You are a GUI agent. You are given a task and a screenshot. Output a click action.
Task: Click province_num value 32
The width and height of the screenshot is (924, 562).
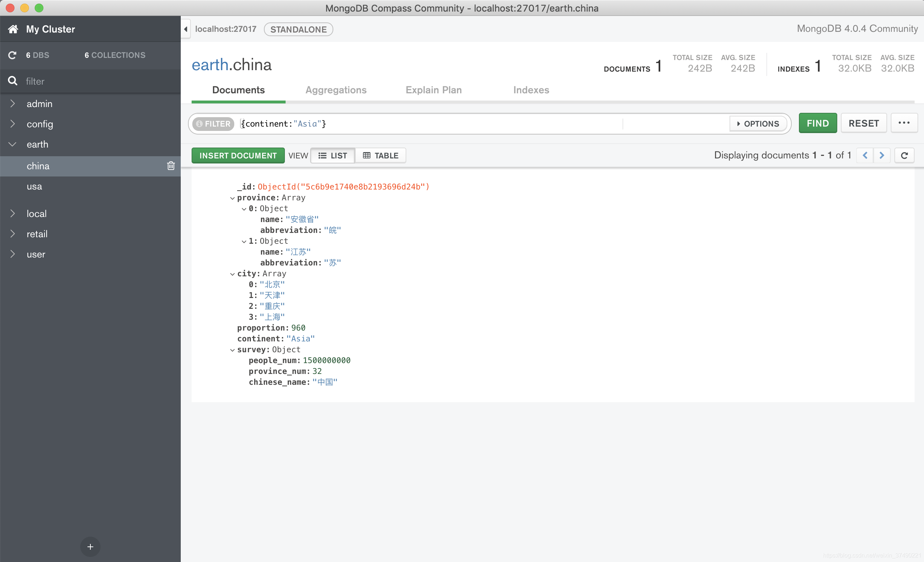pyautogui.click(x=317, y=371)
